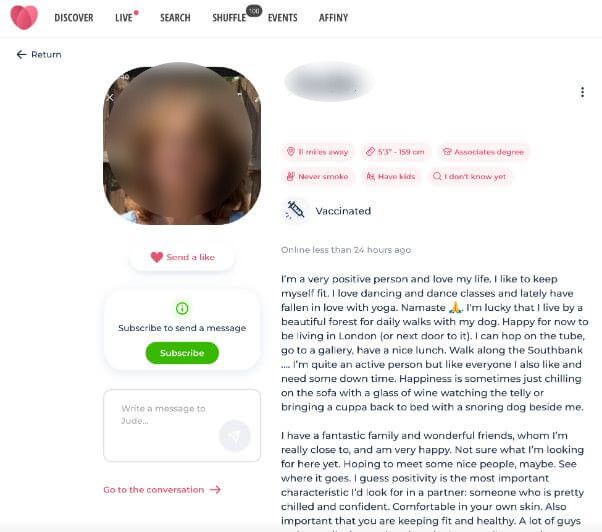Follow the Go to the conversation link
The image size is (602, 532).
tap(162, 490)
